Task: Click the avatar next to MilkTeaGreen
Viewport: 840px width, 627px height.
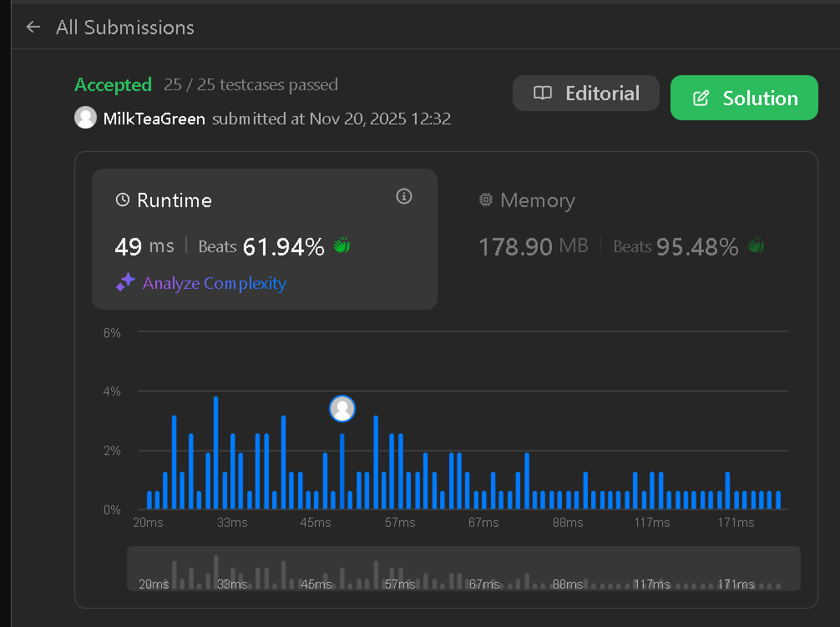Action: (85, 118)
